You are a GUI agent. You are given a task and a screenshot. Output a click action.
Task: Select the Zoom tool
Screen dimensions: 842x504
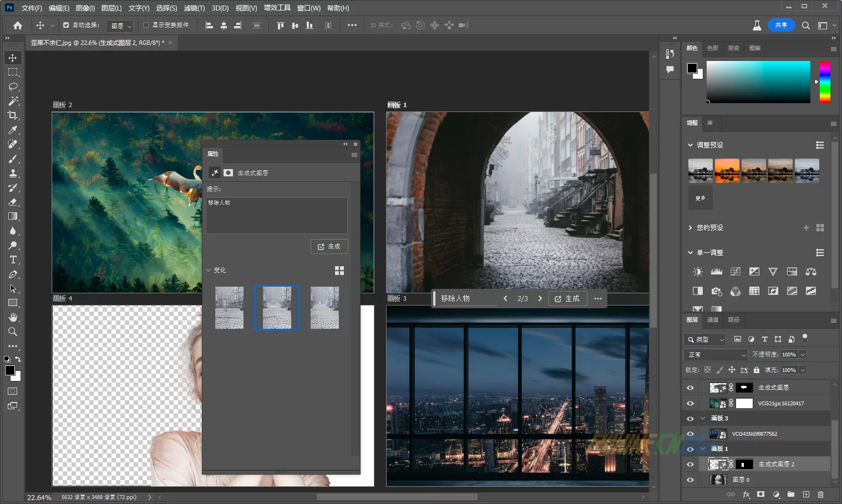(x=13, y=332)
